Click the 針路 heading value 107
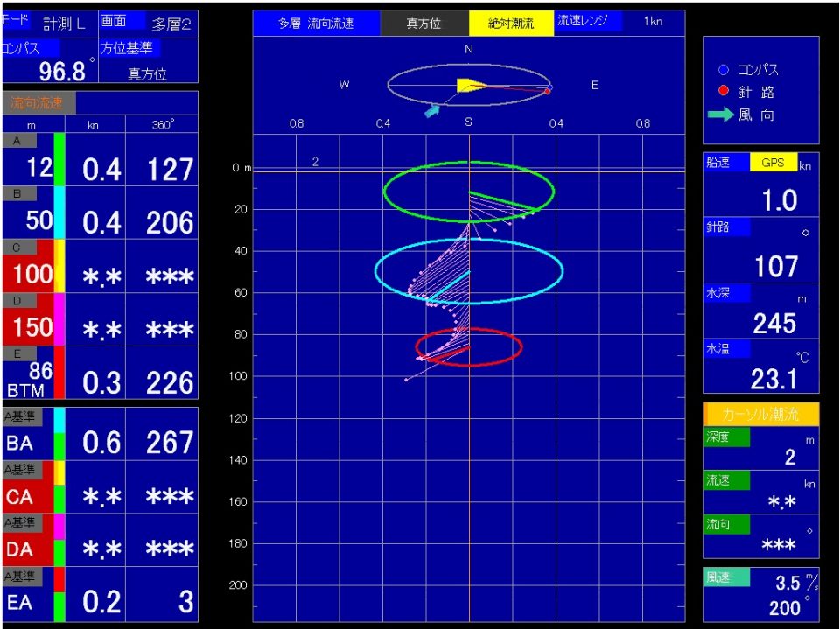The width and height of the screenshot is (840, 629). tap(776, 266)
